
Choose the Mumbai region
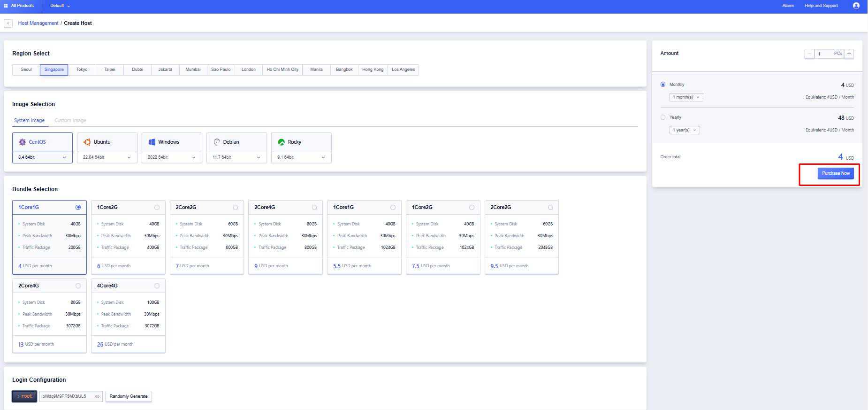click(x=193, y=70)
